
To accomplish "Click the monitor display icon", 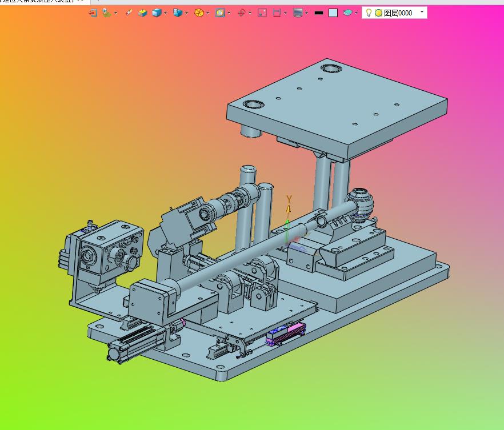I will click(298, 13).
